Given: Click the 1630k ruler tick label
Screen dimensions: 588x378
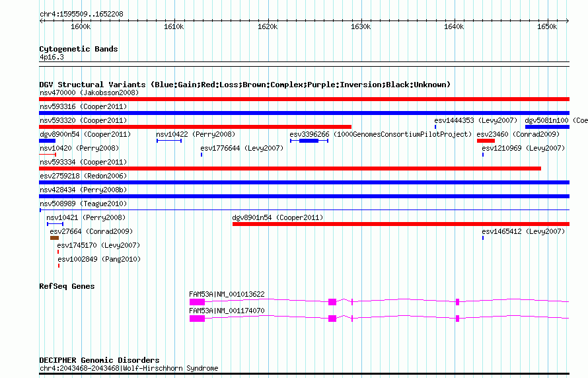Looking at the screenshot, I should point(361,26).
